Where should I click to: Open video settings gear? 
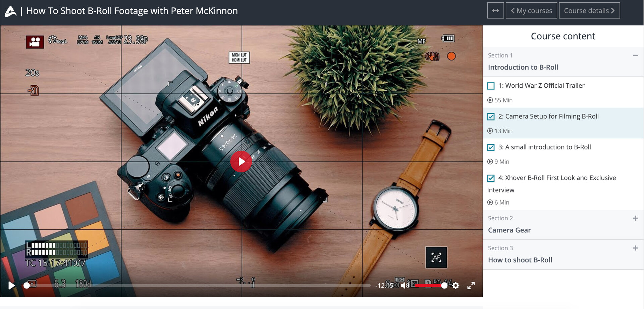click(455, 285)
